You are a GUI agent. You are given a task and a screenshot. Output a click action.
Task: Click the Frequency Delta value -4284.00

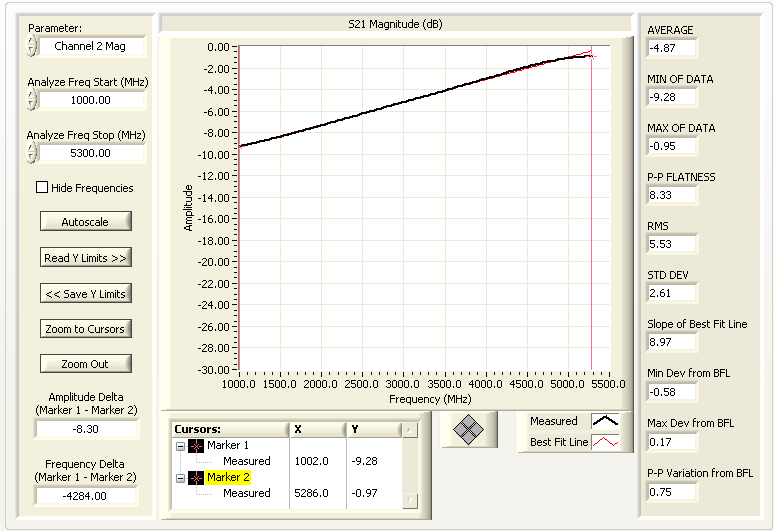point(86,496)
